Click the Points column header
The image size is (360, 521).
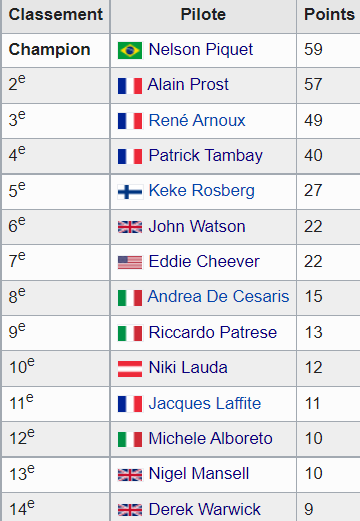(329, 15)
